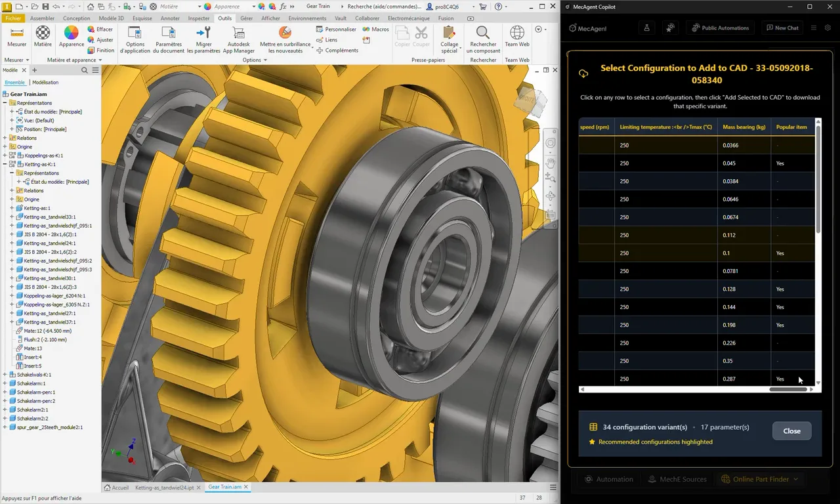Open the Inspecter ribbon tab
840x504 pixels.
tap(199, 18)
